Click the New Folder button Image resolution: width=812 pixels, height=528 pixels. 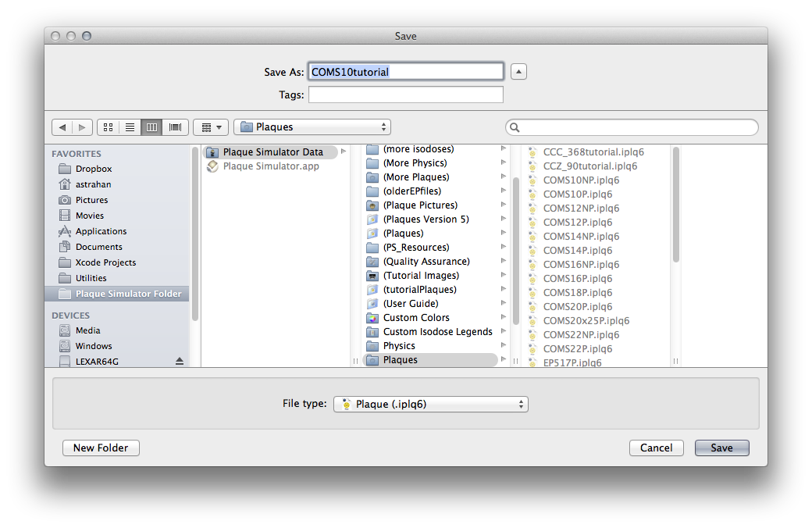tap(101, 448)
